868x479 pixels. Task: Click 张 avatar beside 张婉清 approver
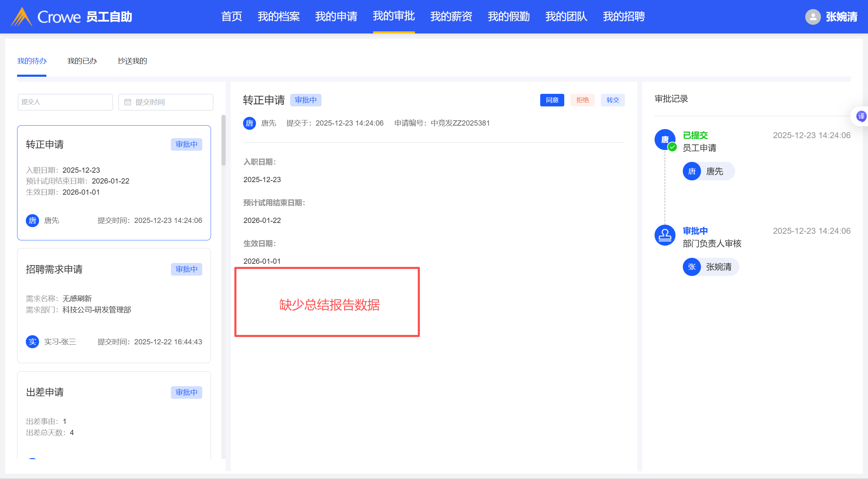coord(692,267)
